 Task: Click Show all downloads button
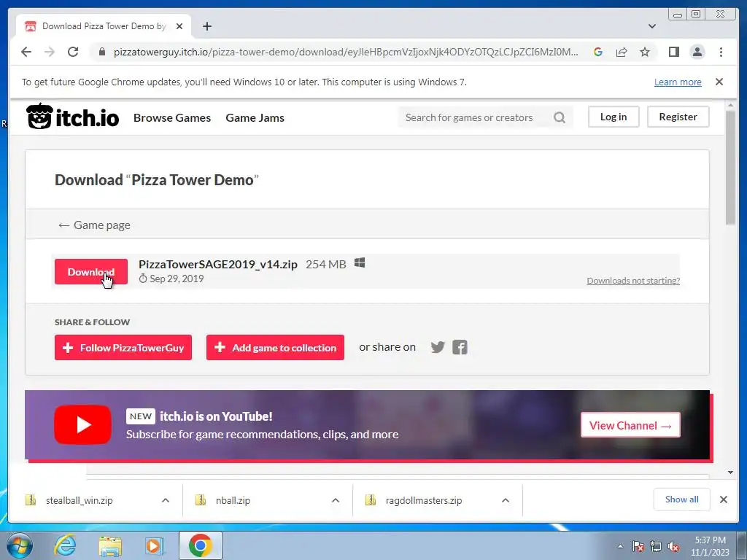click(682, 499)
